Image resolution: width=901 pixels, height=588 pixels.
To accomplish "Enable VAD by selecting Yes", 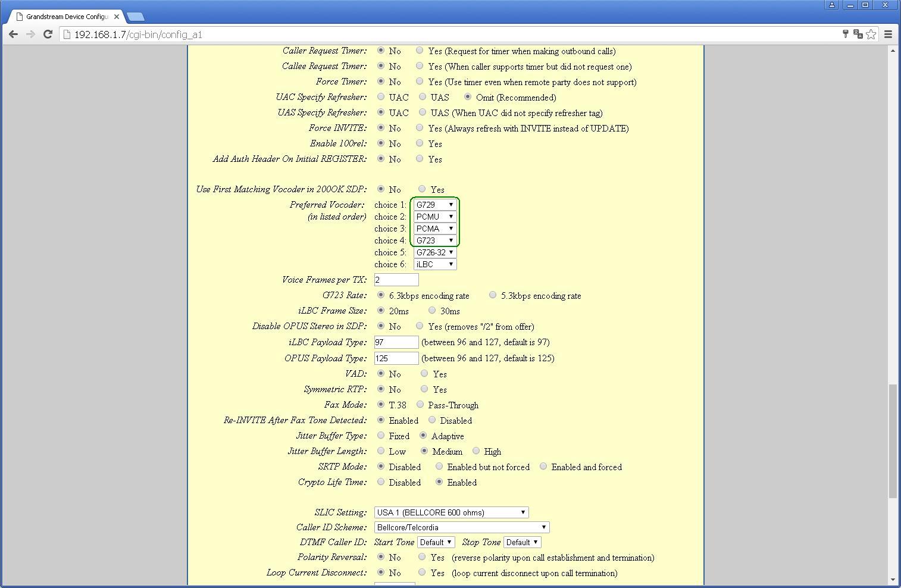I will tap(424, 374).
